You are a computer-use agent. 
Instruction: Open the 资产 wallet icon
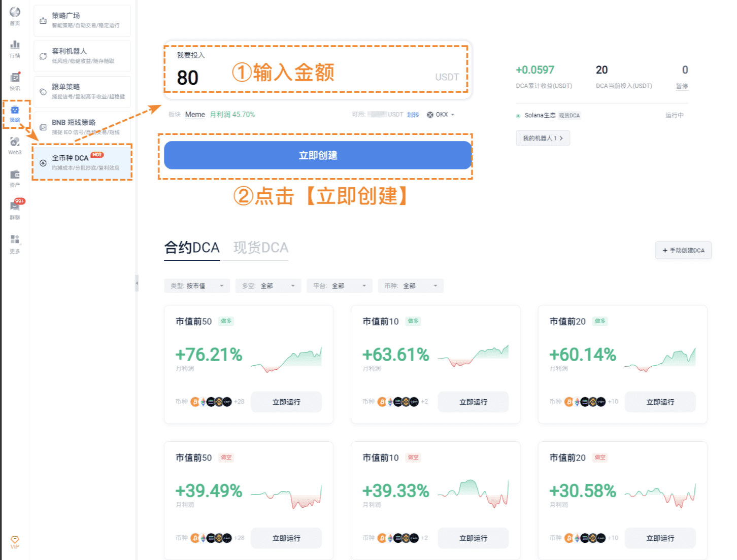(x=15, y=174)
